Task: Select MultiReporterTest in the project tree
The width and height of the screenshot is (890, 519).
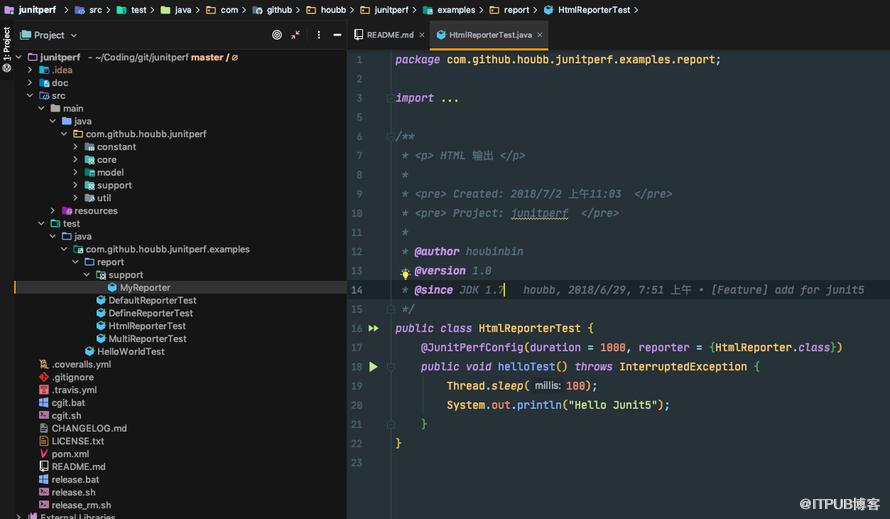Action: coord(148,338)
